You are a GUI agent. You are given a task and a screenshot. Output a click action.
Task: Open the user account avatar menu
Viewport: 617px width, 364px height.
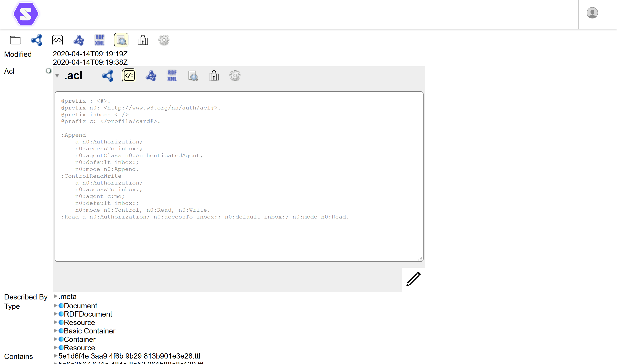point(592,13)
